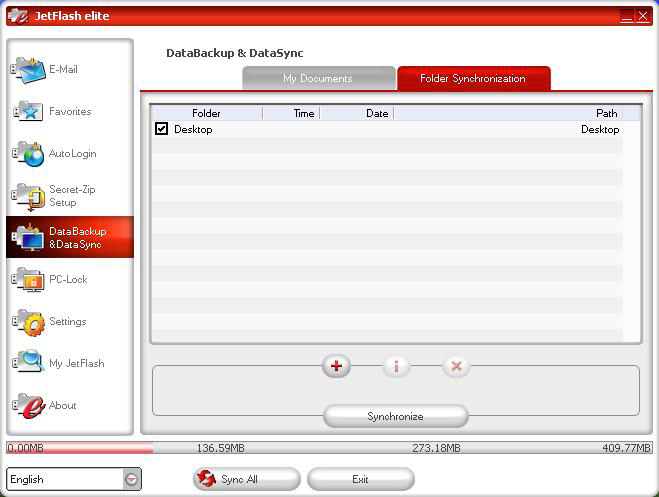Screen dimensions: 659x497
Task: Open the PC-Lock padlock icon
Action: 28,280
